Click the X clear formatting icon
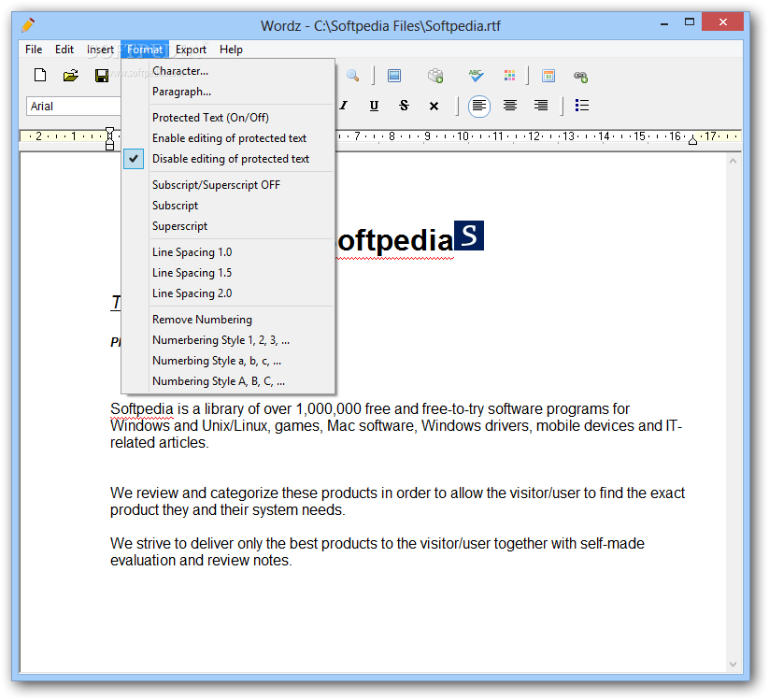Screen dimensions: 769x700 coord(434,106)
